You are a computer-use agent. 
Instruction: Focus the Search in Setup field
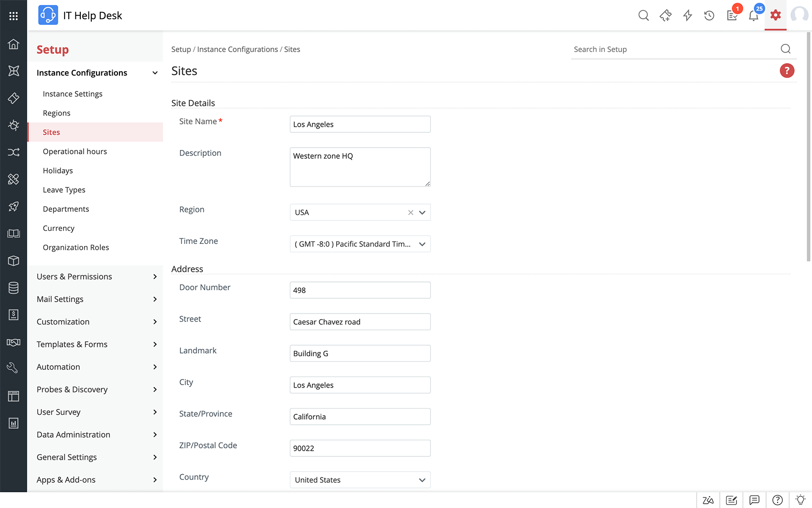tap(673, 49)
